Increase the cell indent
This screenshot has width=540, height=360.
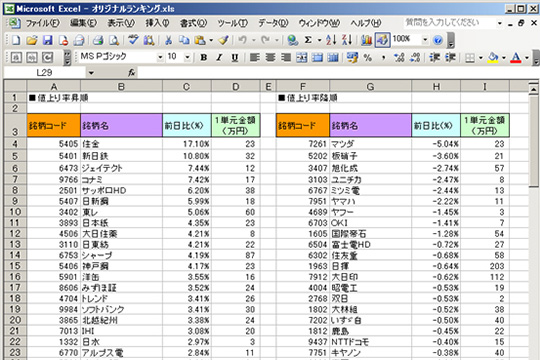coord(450,58)
